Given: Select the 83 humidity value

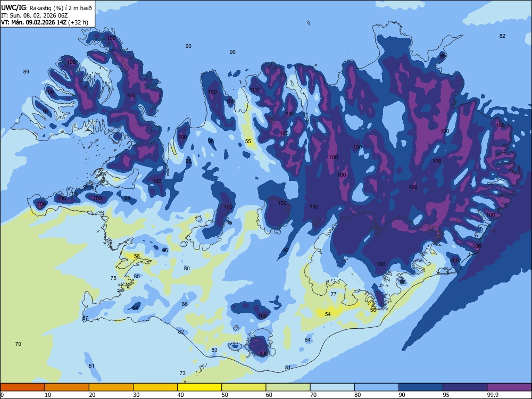Looking at the screenshot, I should [x=214, y=350].
